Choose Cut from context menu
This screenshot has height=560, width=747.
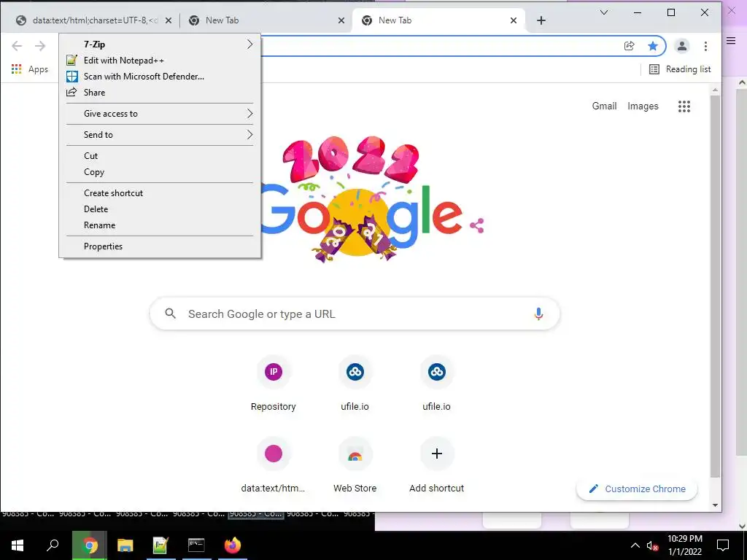[x=160, y=156]
